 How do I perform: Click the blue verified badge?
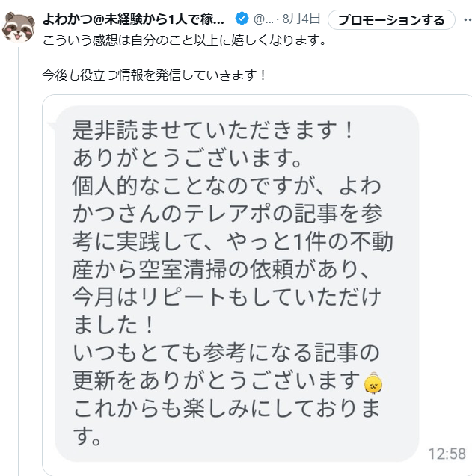tap(242, 19)
